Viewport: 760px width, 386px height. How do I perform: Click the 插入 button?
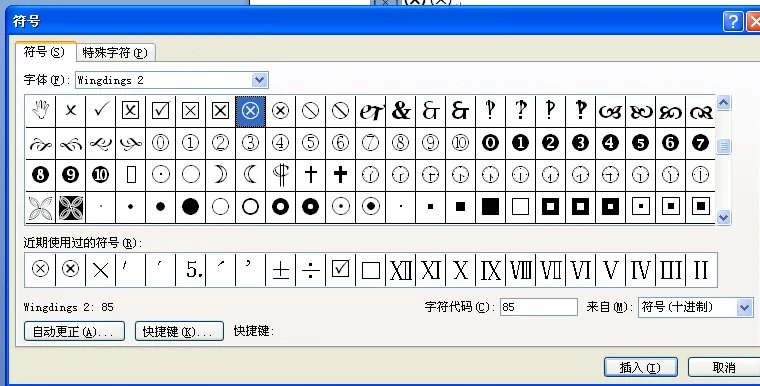[640, 368]
